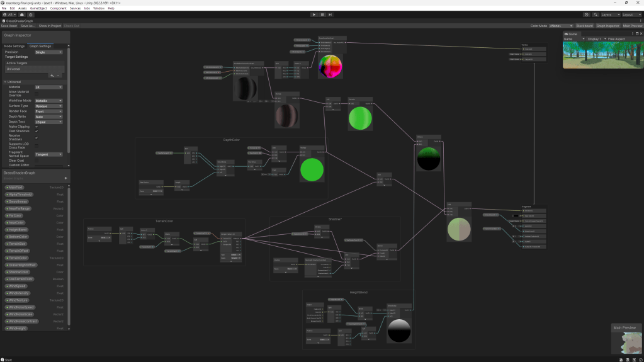Click the Pause button in the toolbar
Image resolution: width=644 pixels, height=362 pixels.
click(322, 14)
